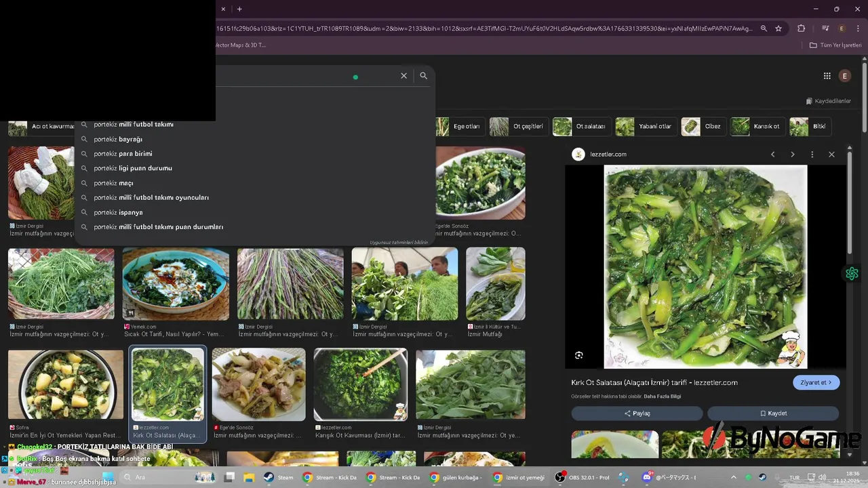868x488 pixels.
Task: Open the Chrome three-dot menu
Action: coord(857,28)
